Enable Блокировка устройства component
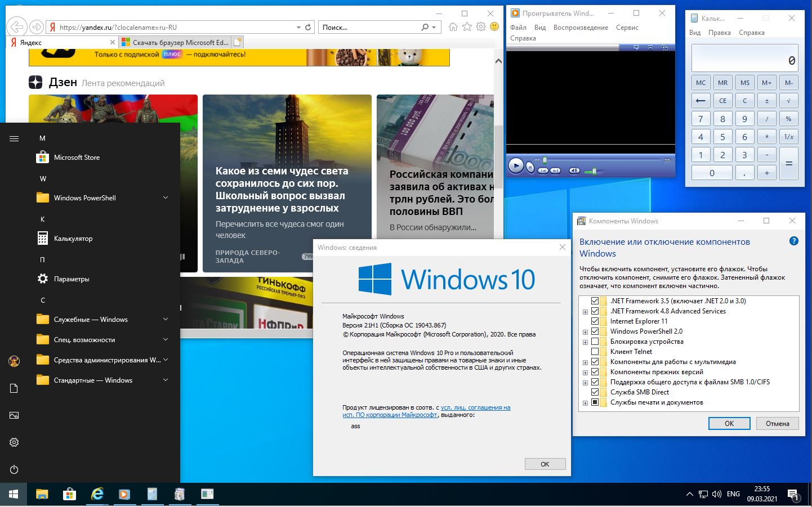This screenshot has width=812, height=507. pyautogui.click(x=595, y=342)
